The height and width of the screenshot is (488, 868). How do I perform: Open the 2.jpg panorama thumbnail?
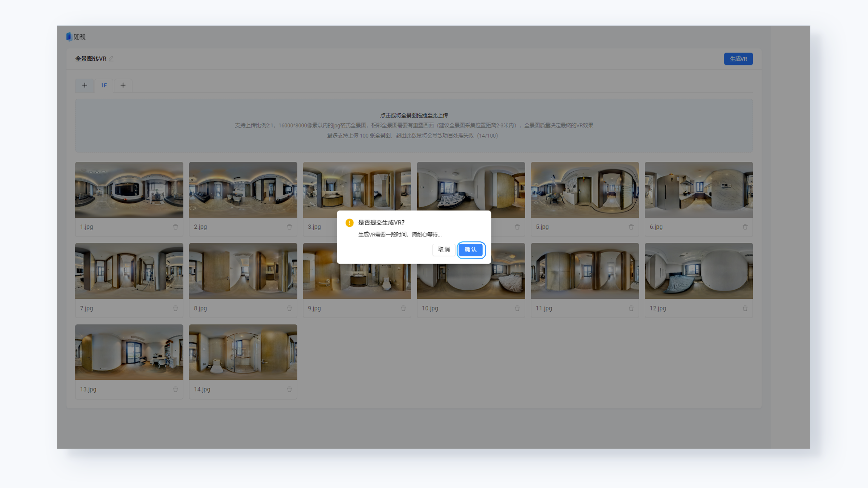coord(243,190)
